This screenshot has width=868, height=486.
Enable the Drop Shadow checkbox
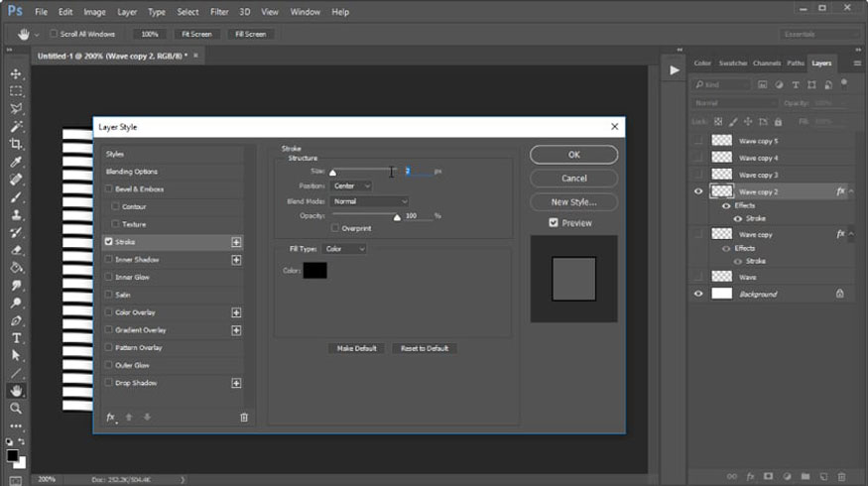coord(108,383)
